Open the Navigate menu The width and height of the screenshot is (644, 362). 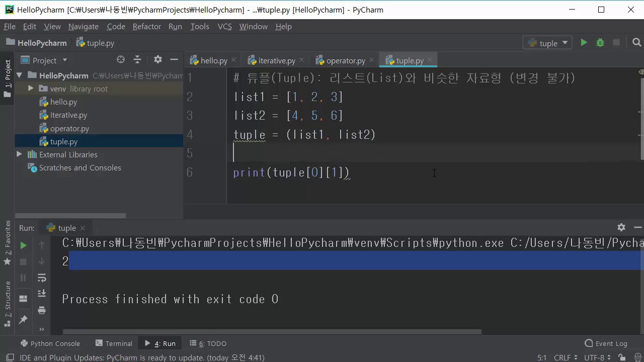point(84,26)
